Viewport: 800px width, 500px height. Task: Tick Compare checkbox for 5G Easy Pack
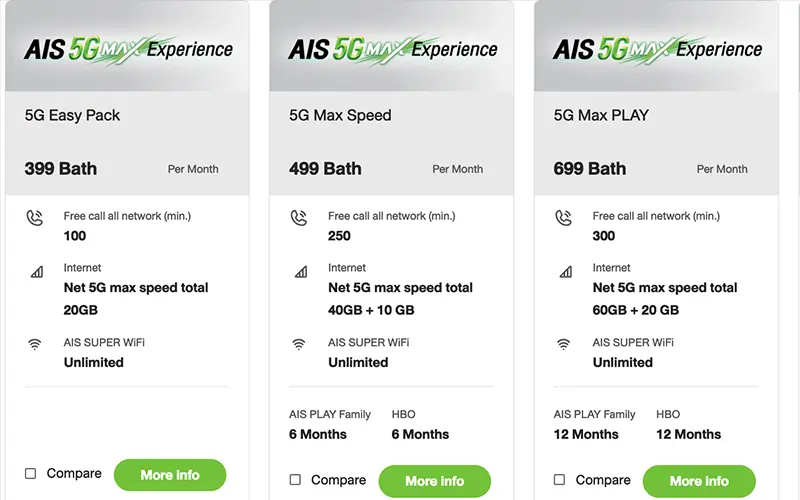pos(31,473)
